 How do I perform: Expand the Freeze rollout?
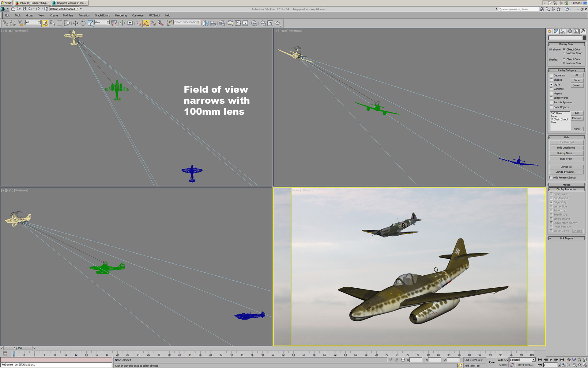(x=566, y=185)
